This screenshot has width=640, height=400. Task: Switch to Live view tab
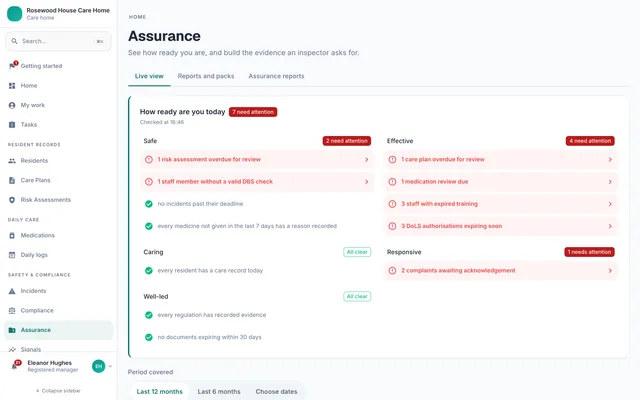149,76
